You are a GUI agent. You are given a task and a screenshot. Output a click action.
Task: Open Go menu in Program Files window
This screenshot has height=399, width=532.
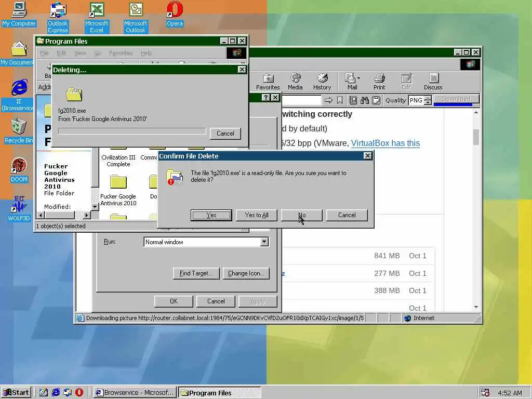pyautogui.click(x=97, y=53)
